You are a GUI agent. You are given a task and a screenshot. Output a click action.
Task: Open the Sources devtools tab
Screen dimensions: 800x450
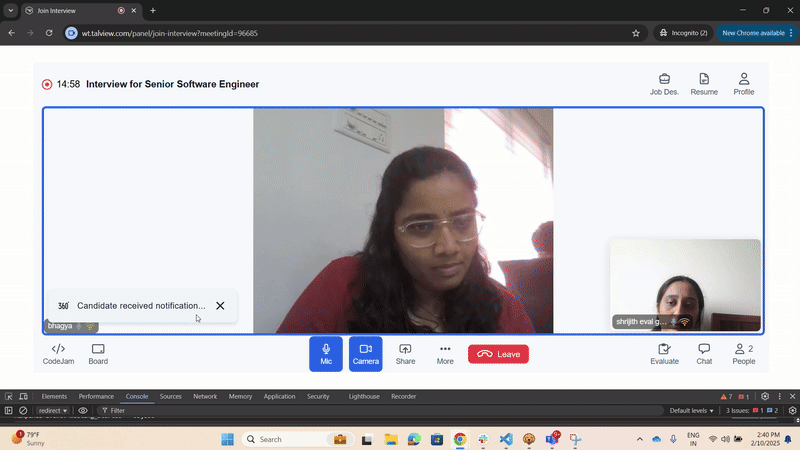170,396
